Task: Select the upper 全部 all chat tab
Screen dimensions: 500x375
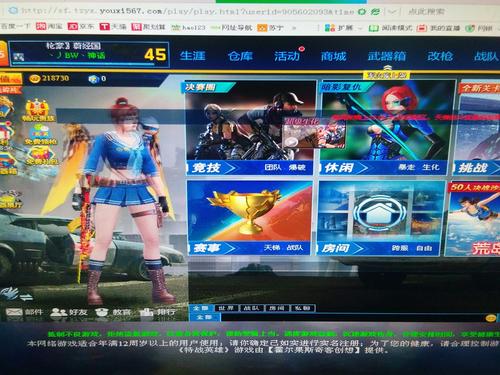Action: tap(201, 308)
